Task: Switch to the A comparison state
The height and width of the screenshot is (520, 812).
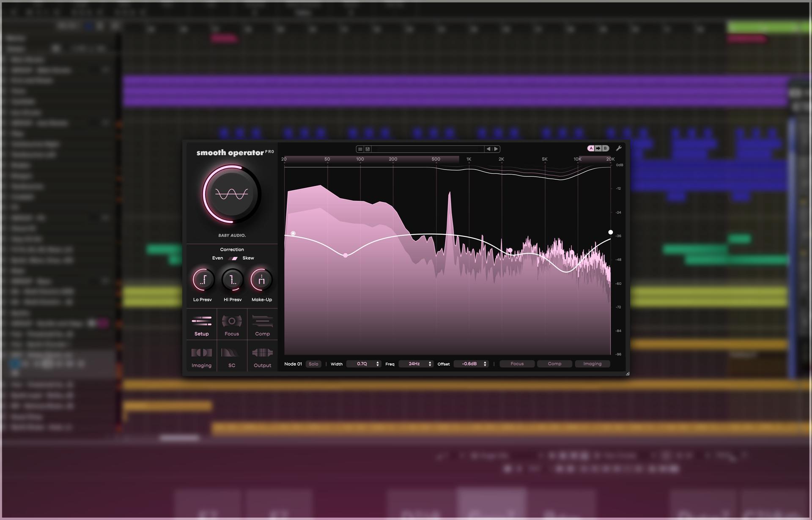Action: [x=591, y=148]
